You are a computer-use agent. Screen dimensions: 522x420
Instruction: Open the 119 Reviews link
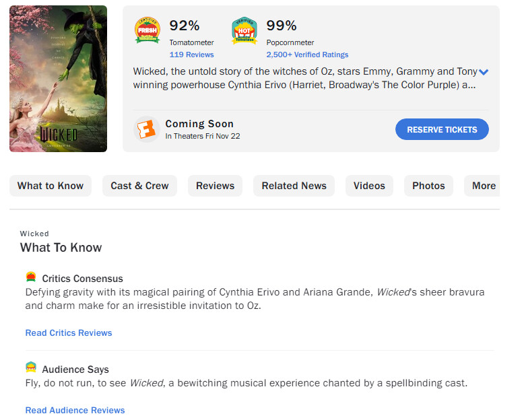191,55
